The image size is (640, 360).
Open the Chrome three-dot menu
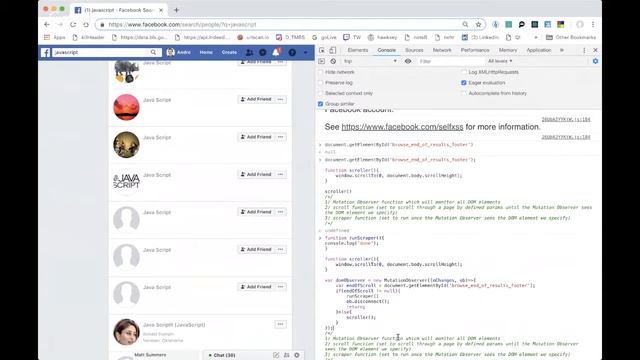click(x=593, y=24)
